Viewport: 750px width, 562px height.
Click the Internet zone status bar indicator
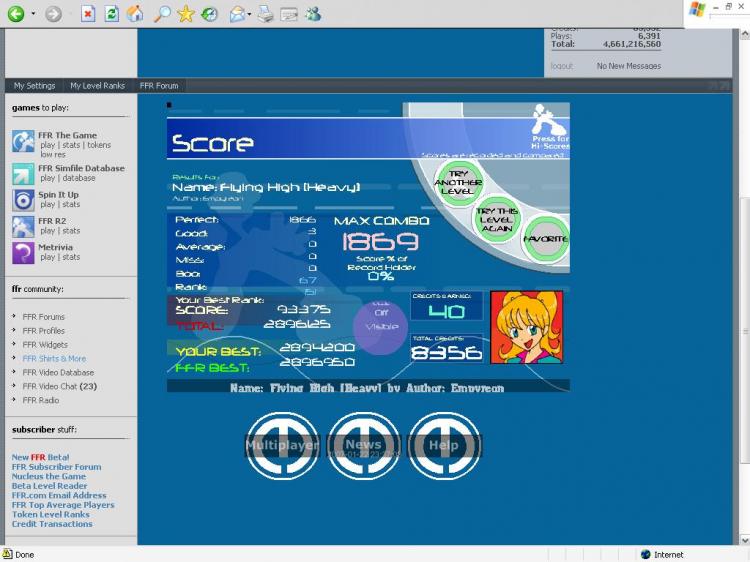(x=662, y=554)
